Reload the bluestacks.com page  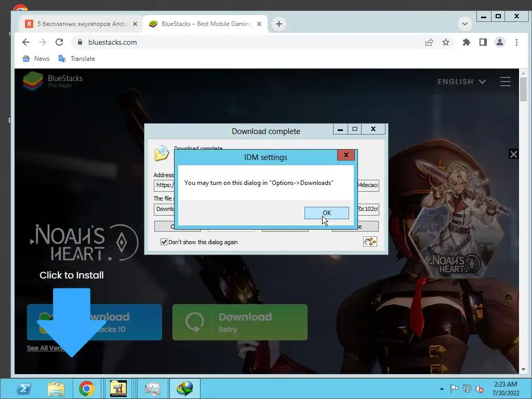59,42
